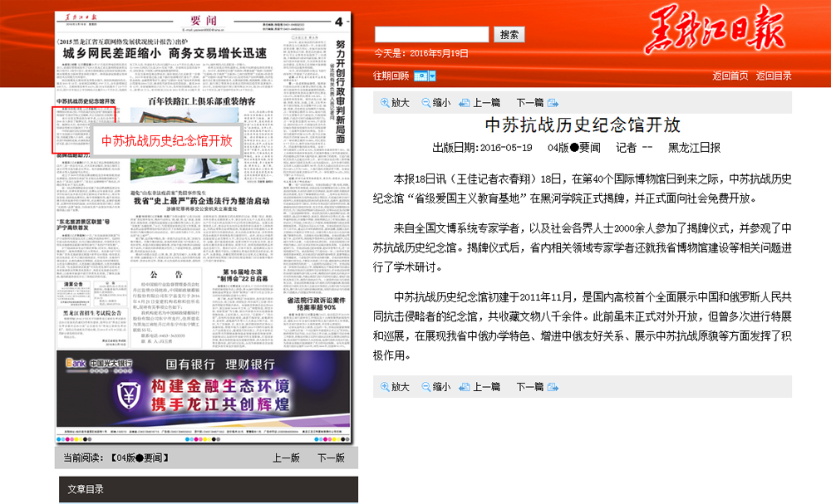Viewport: 831px width, 504px height.
Task: Click the 光大银行 advertisement banner on page
Action: [203, 390]
